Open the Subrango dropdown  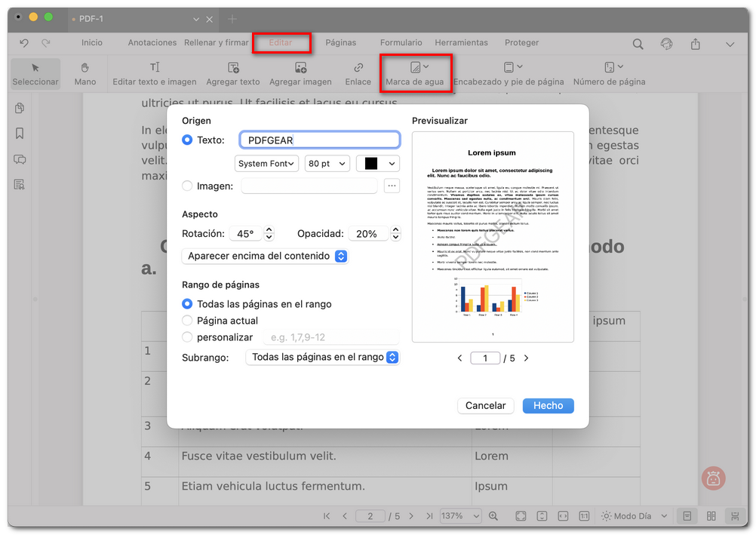click(x=323, y=357)
